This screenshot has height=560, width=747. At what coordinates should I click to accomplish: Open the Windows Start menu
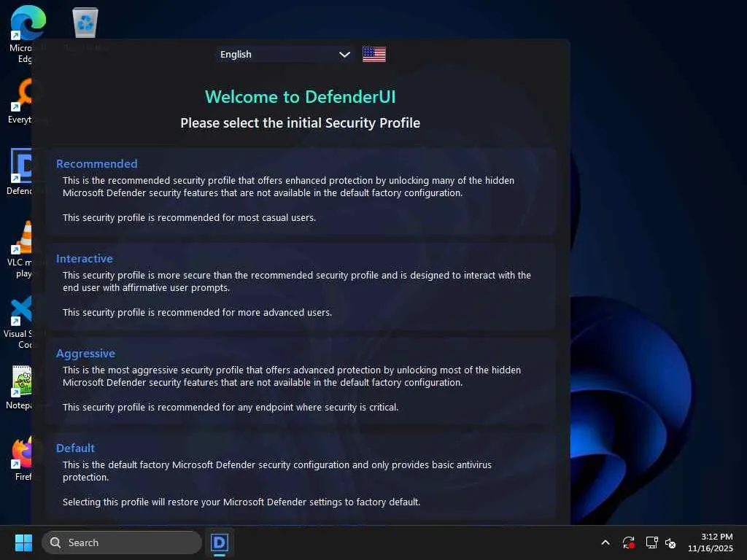point(23,542)
